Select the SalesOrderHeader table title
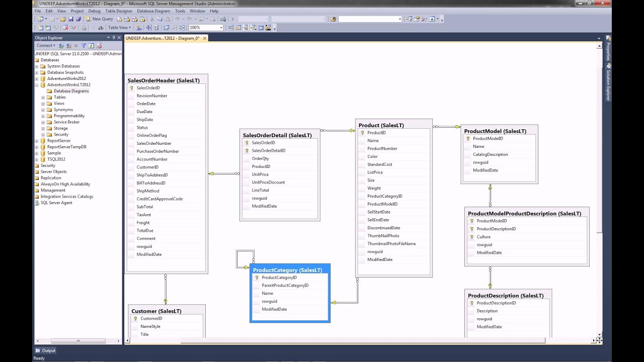 tap(164, 80)
